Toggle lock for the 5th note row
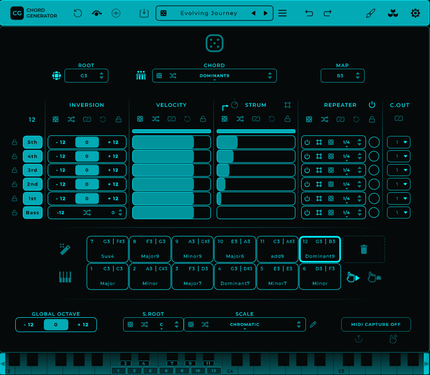430x375 pixels. pos(14,142)
